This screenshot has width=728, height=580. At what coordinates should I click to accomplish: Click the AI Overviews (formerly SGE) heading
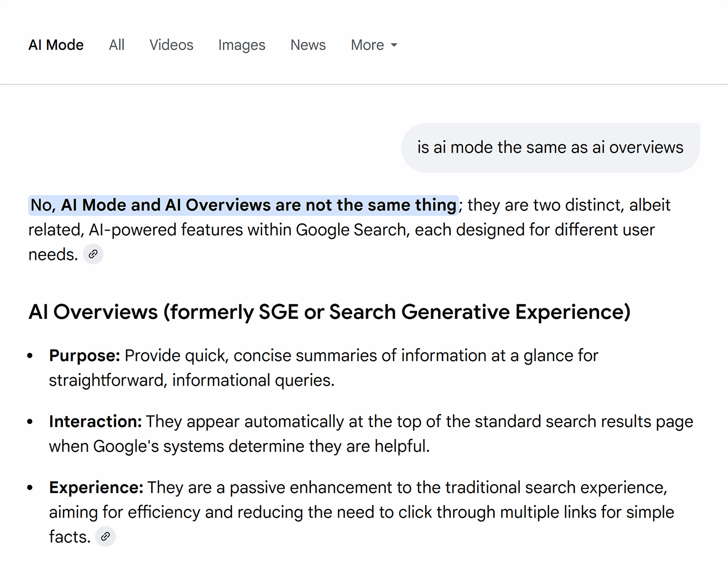pyautogui.click(x=329, y=312)
